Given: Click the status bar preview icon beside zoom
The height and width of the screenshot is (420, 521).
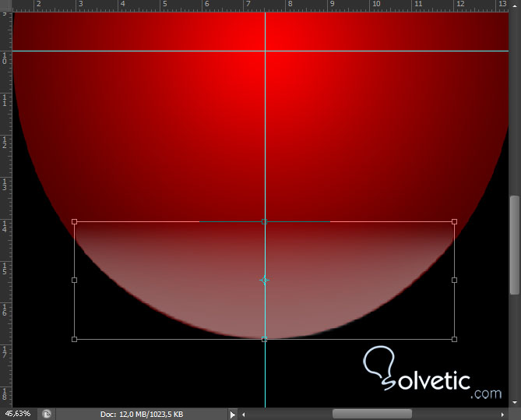Looking at the screenshot, I should [x=47, y=414].
